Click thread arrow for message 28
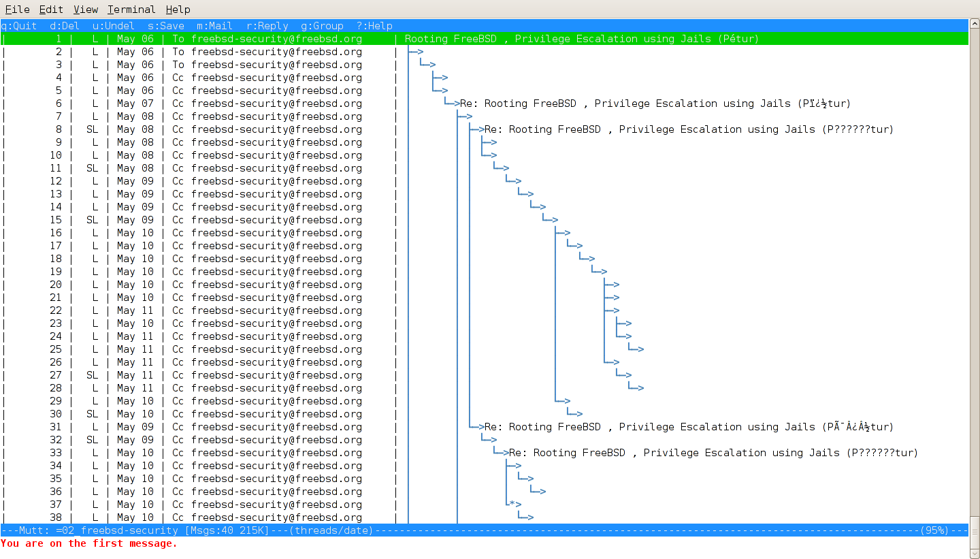This screenshot has width=980, height=559. (x=636, y=388)
